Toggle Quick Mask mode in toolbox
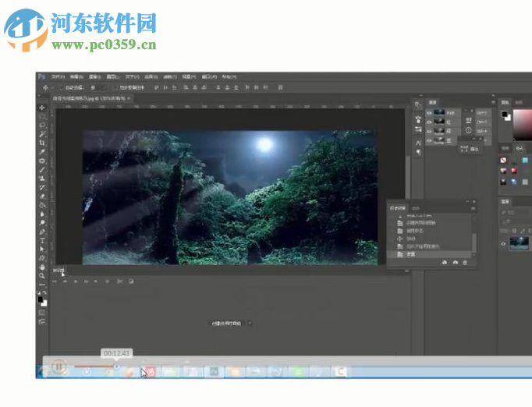The height and width of the screenshot is (407, 532). pyautogui.click(x=42, y=313)
